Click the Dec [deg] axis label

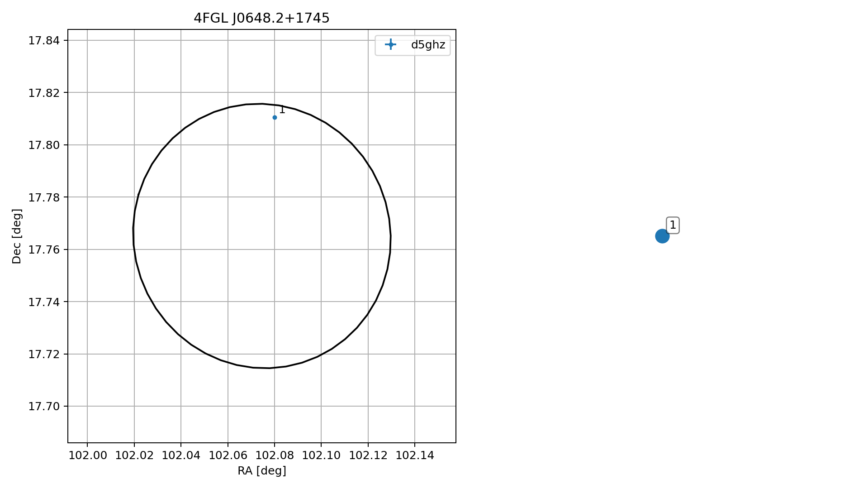click(17, 236)
